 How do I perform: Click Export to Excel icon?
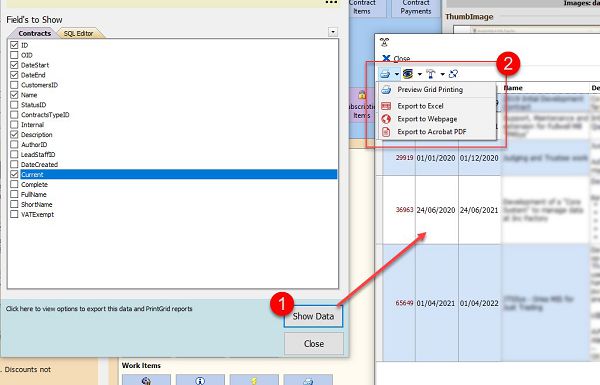386,106
